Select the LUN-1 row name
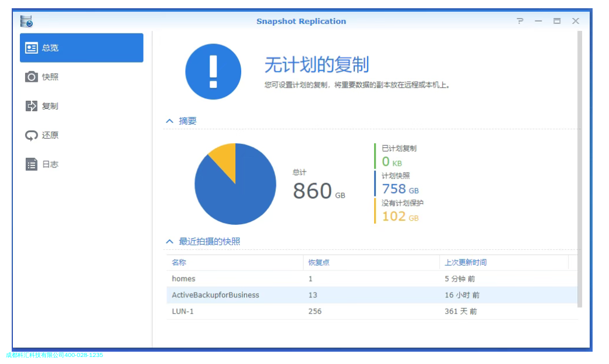This screenshot has width=609, height=364. click(x=183, y=311)
